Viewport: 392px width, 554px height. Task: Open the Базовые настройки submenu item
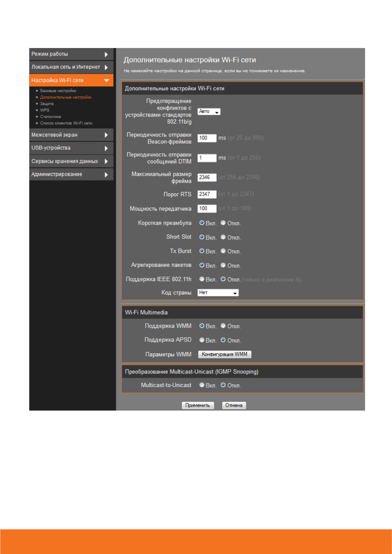(x=58, y=91)
